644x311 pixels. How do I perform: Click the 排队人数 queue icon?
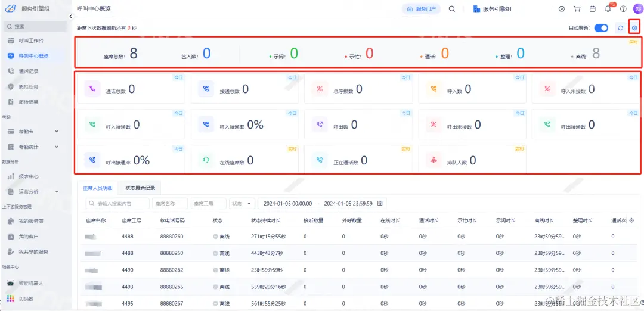pyautogui.click(x=434, y=160)
